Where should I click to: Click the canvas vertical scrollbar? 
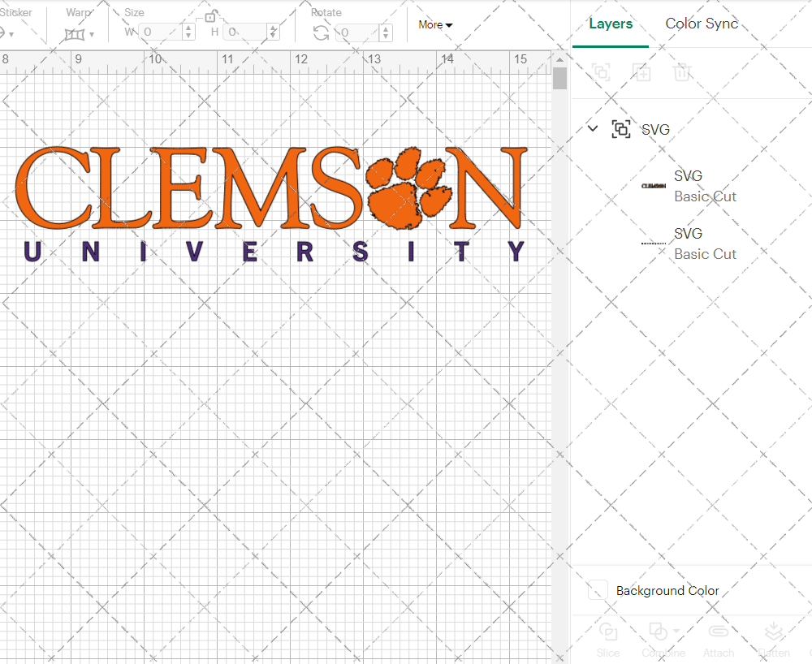pyautogui.click(x=559, y=78)
